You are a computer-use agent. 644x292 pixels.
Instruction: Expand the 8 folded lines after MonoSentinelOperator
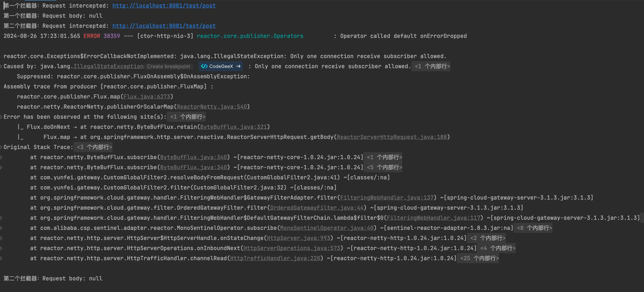[533, 228]
